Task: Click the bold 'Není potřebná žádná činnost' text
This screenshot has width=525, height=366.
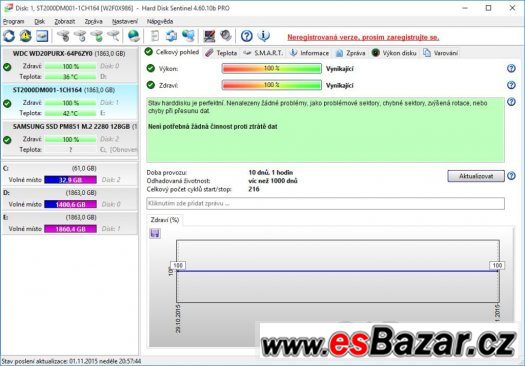Action: [x=213, y=127]
